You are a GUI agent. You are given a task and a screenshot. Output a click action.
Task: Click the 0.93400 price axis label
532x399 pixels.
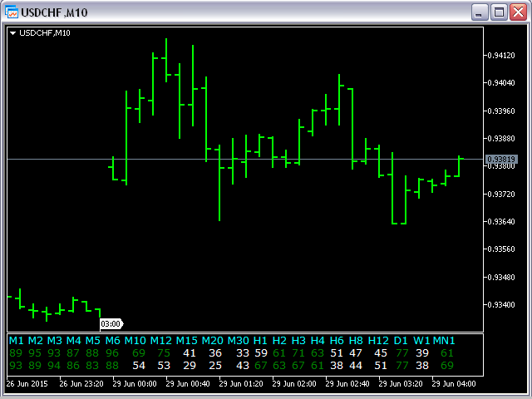[501, 305]
